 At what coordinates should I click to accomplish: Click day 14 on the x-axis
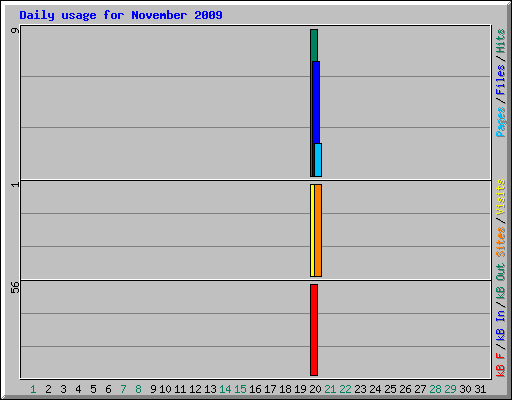click(x=225, y=389)
